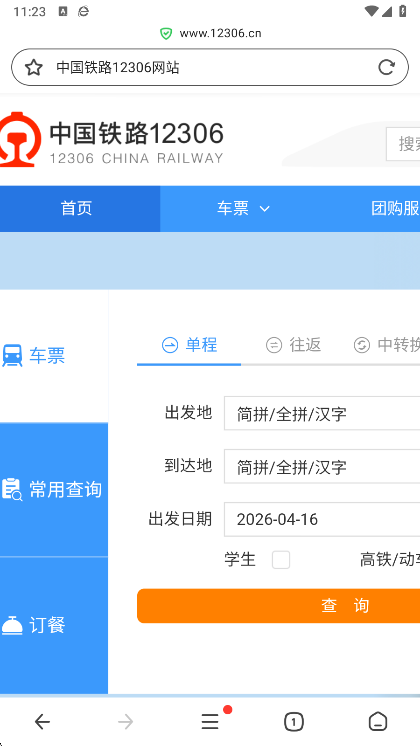Image resolution: width=420 pixels, height=746 pixels.
Task: Open the 首页 navigation tab
Action: (x=80, y=208)
